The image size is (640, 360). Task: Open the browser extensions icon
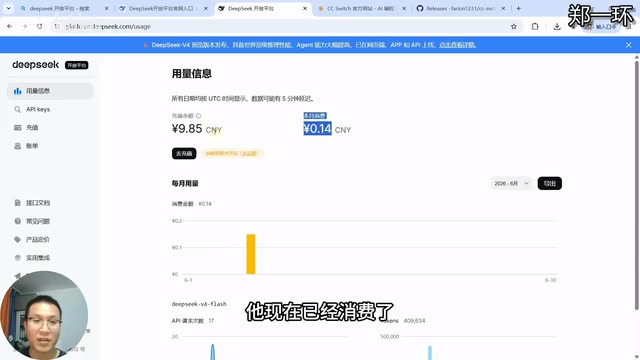point(535,27)
